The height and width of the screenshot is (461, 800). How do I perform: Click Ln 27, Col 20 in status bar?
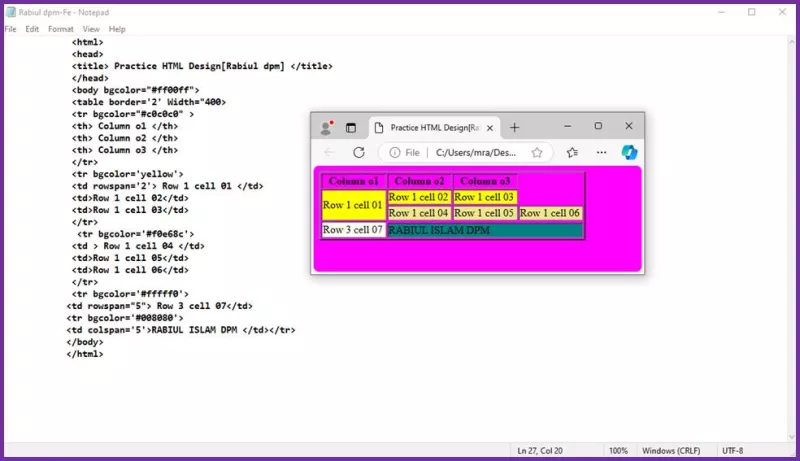540,451
